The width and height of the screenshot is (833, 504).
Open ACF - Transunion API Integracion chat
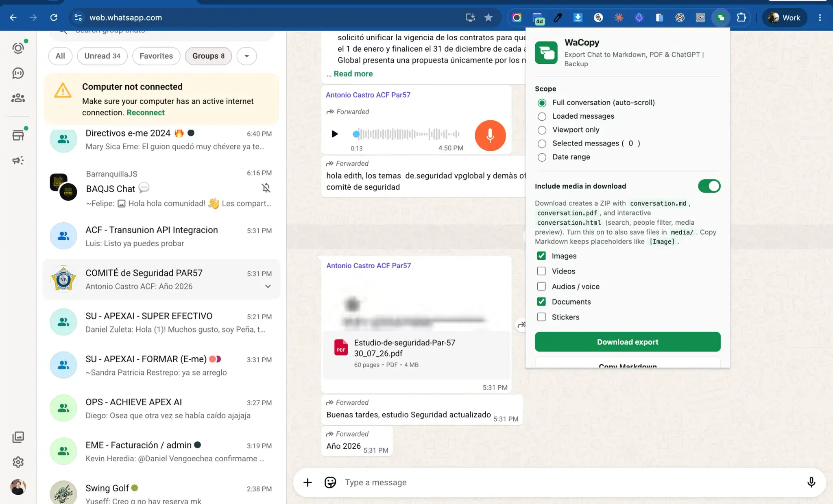tap(161, 236)
